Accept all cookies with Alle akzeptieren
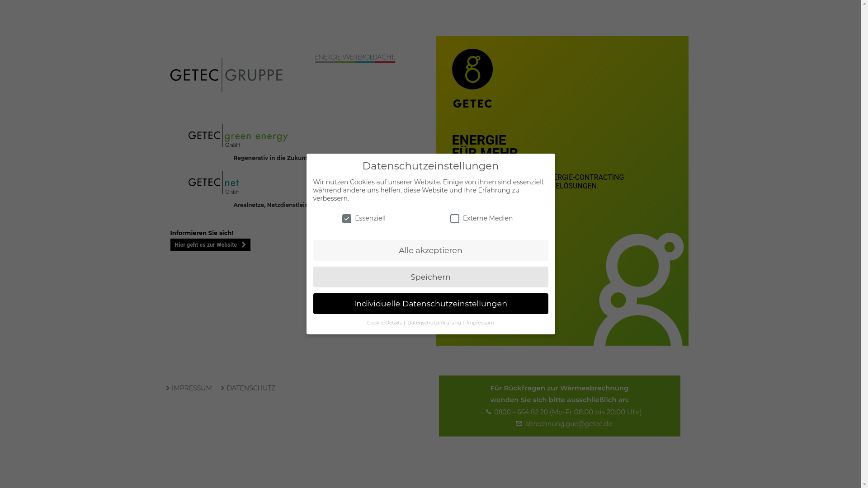This screenshot has height=488, width=868. pyautogui.click(x=430, y=250)
